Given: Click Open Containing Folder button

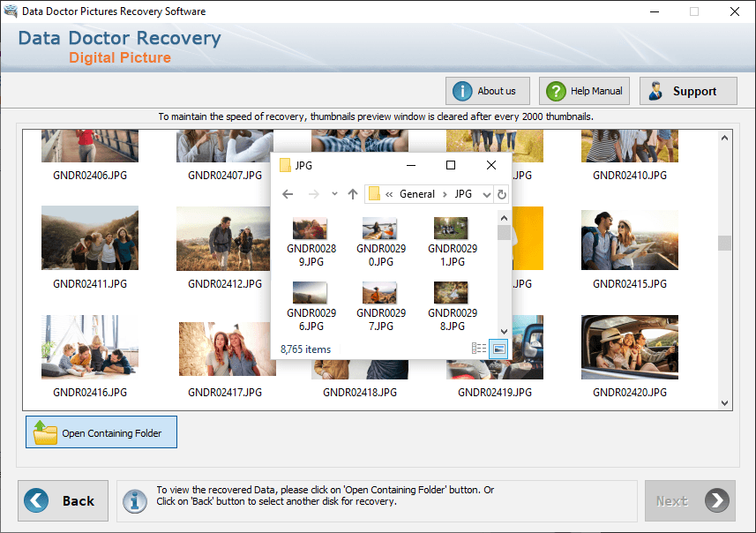Looking at the screenshot, I should pos(101,432).
